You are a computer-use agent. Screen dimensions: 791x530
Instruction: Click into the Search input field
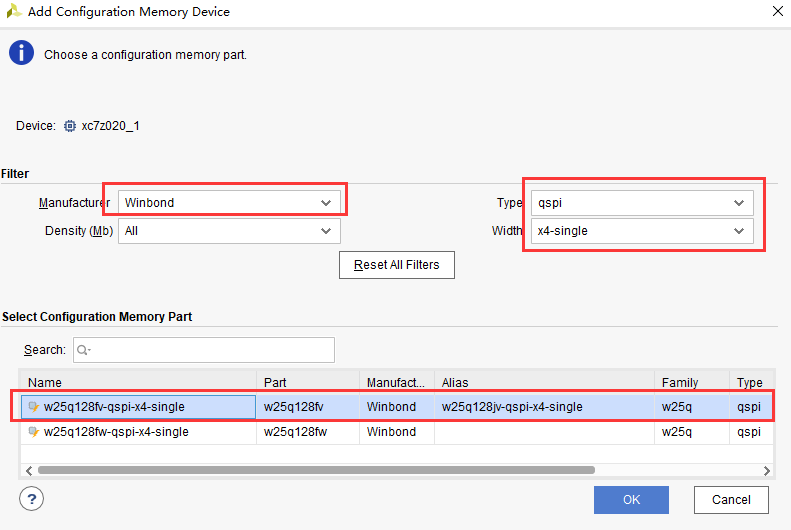204,350
